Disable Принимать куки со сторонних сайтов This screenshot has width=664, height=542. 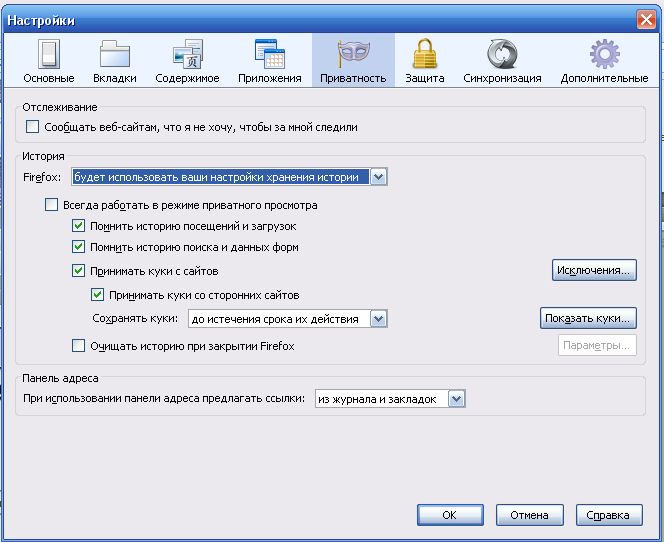(97, 295)
